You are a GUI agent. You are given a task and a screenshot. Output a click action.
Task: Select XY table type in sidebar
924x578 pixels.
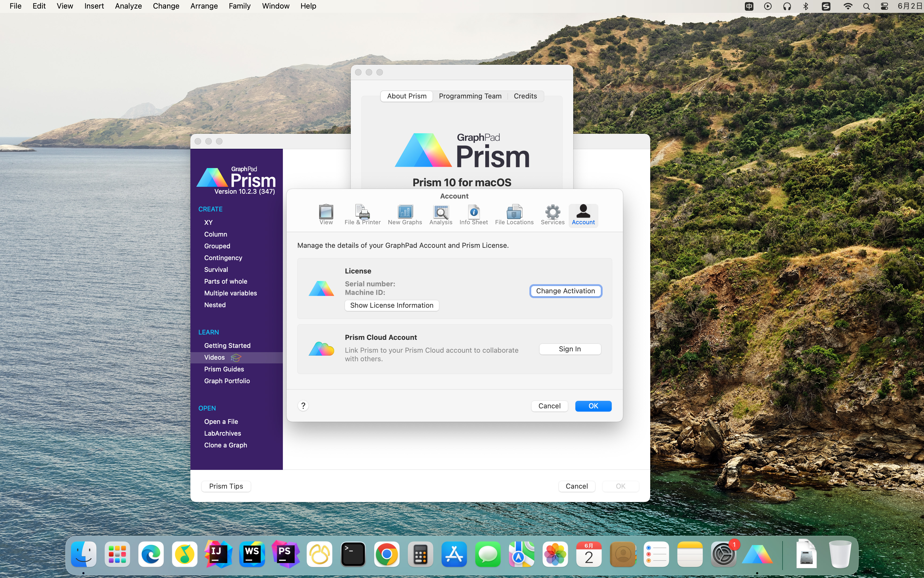209,222
